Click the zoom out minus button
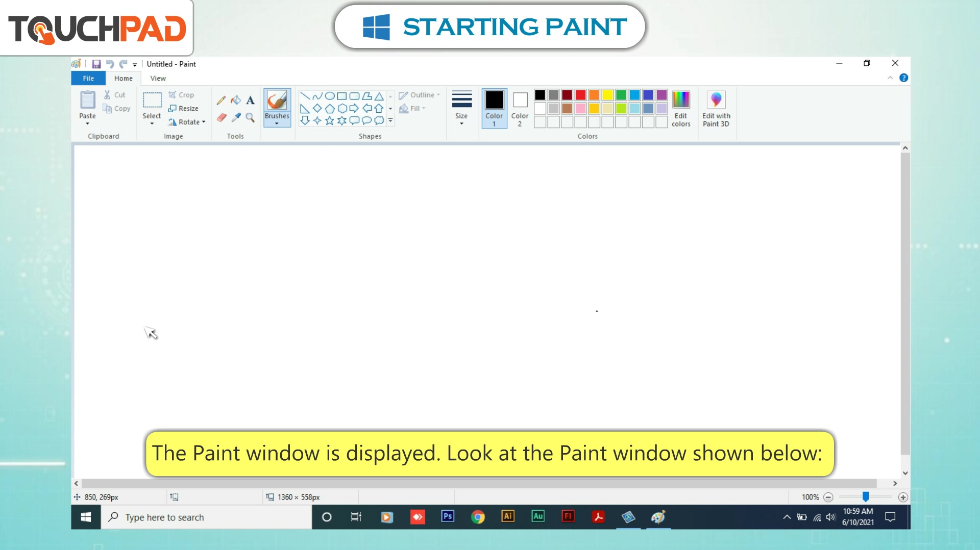 pos(828,497)
